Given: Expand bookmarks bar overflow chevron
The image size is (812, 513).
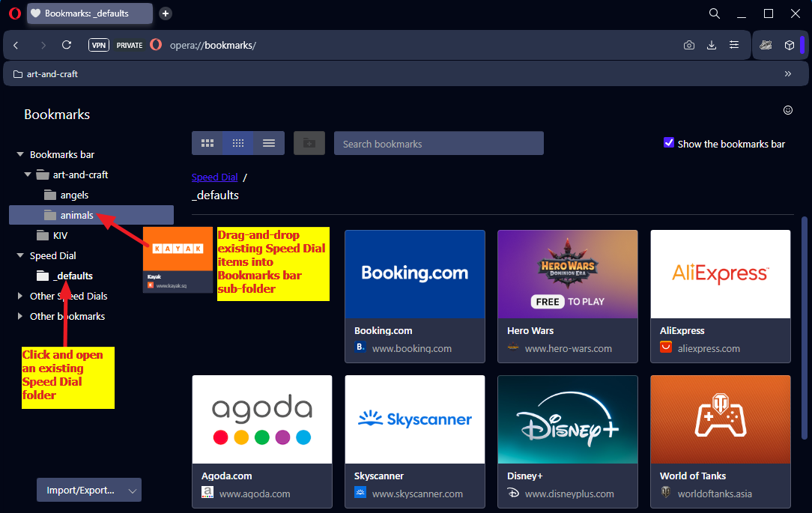Looking at the screenshot, I should click(788, 73).
